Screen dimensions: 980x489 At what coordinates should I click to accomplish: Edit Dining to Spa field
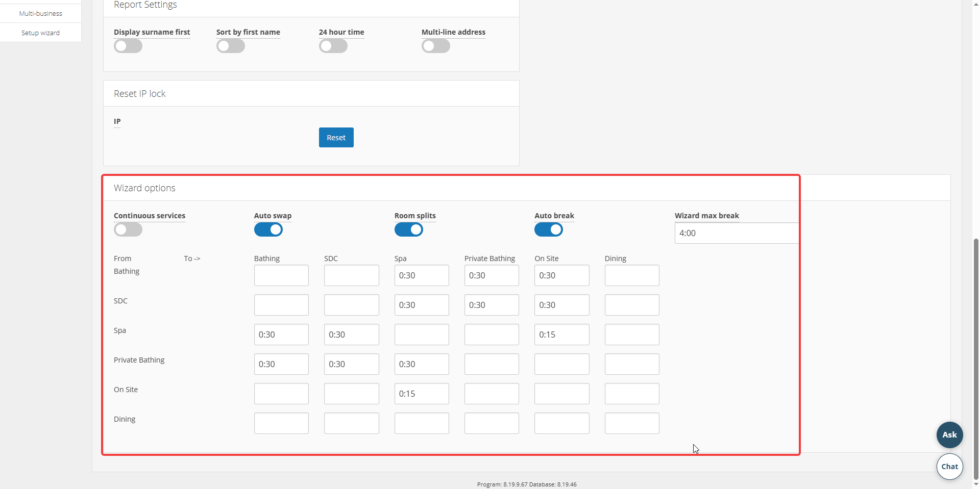pyautogui.click(x=422, y=423)
